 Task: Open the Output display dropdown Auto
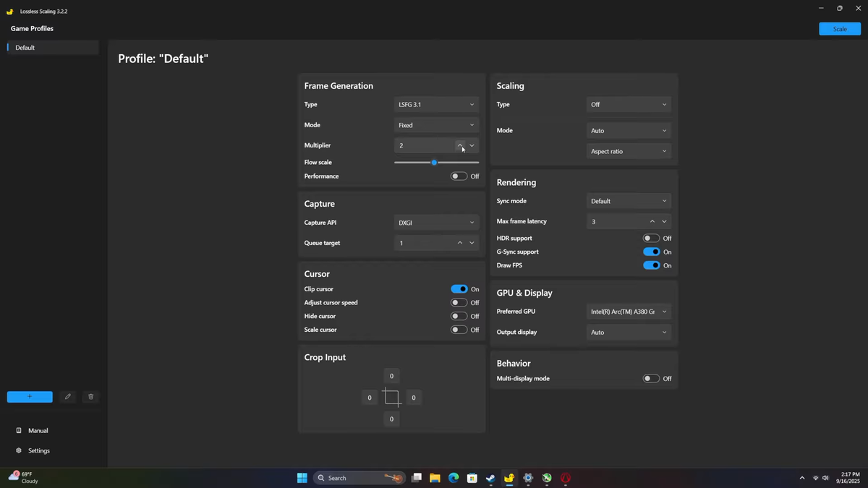tap(629, 333)
